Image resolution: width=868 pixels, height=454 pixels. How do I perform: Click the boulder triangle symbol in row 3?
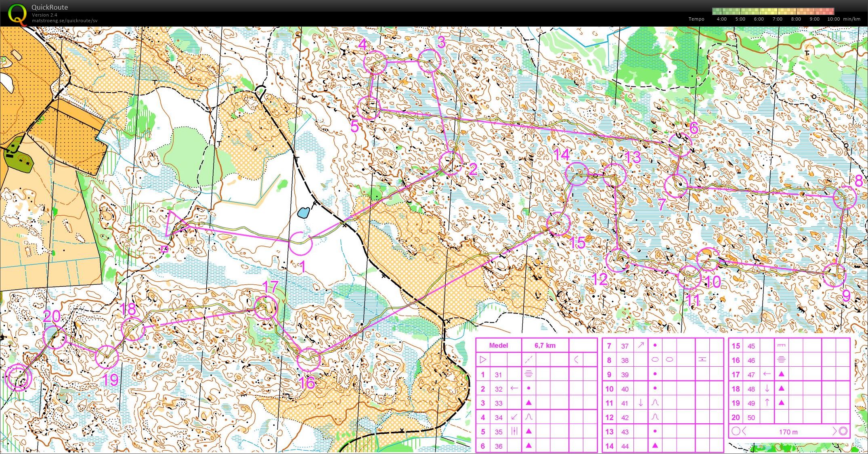point(528,403)
